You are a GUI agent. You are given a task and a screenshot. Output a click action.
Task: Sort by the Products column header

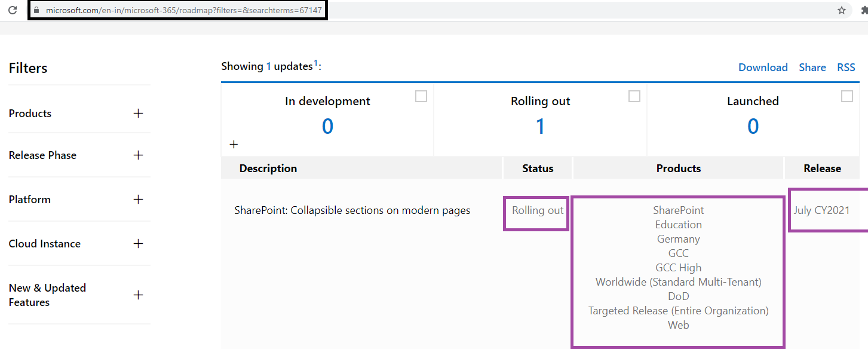point(679,169)
